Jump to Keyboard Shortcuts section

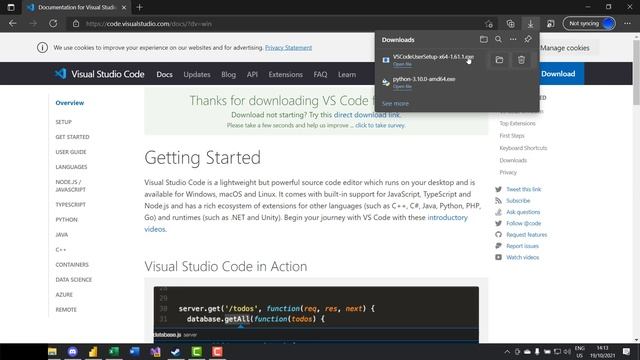pos(523,148)
